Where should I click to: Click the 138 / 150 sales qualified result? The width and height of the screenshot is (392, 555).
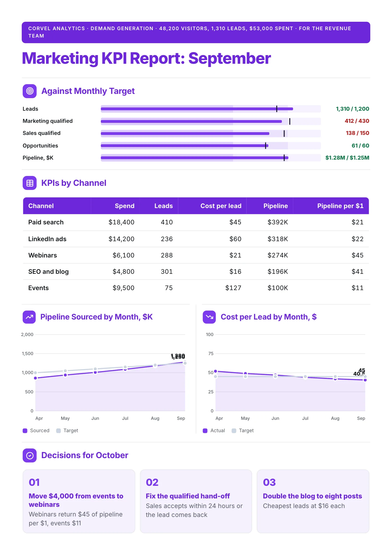click(x=357, y=133)
